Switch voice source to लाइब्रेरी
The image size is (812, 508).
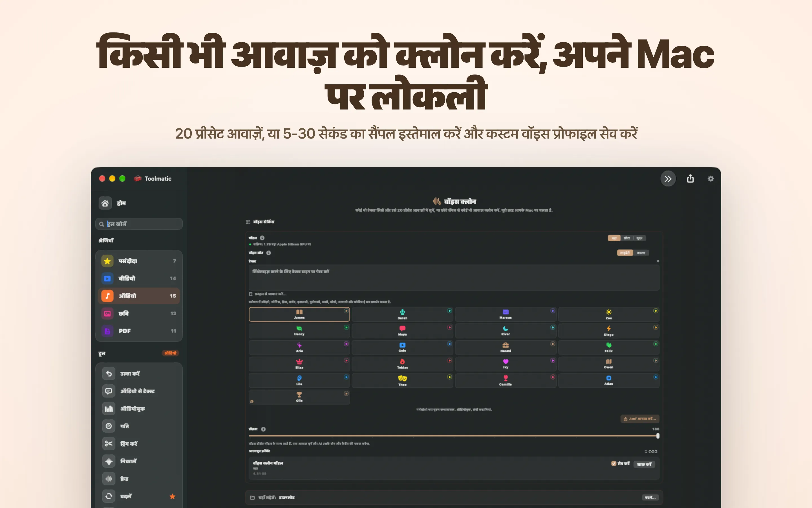pos(625,253)
